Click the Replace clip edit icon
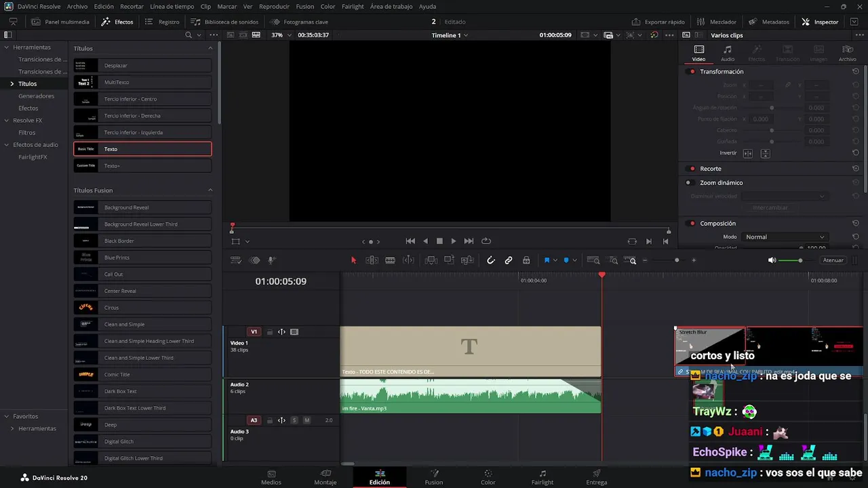The width and height of the screenshot is (868, 488). pos(467,260)
